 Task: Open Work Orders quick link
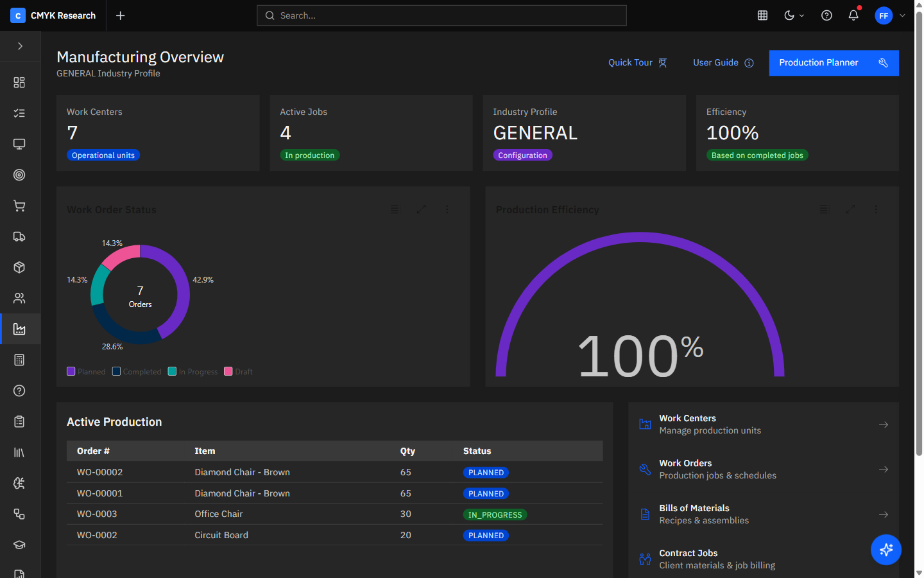coord(764,469)
